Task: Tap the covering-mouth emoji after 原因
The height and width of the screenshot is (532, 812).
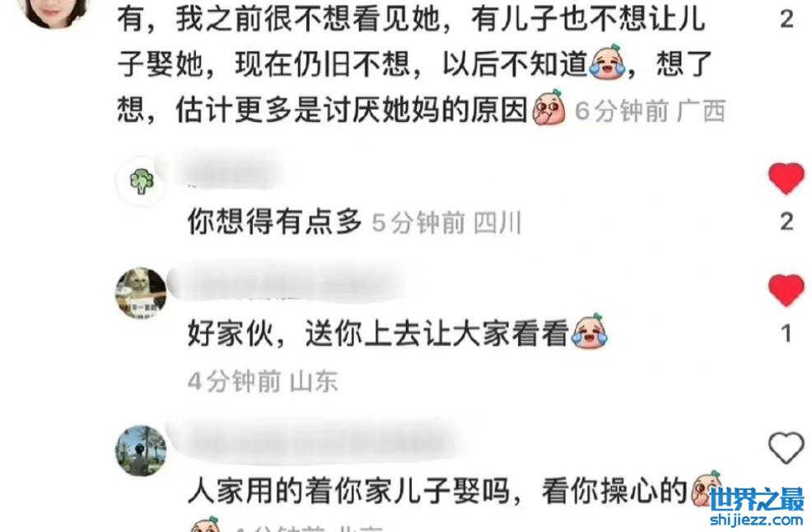Action: (x=549, y=108)
